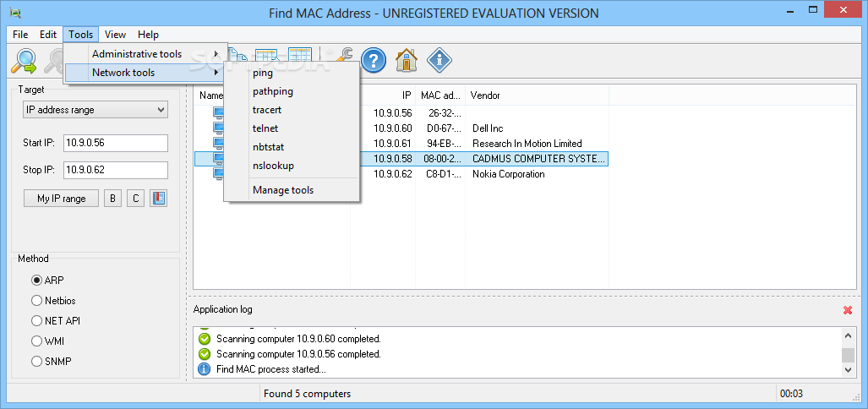
Task: Select the Dell Inc vendor cell
Action: pos(488,128)
